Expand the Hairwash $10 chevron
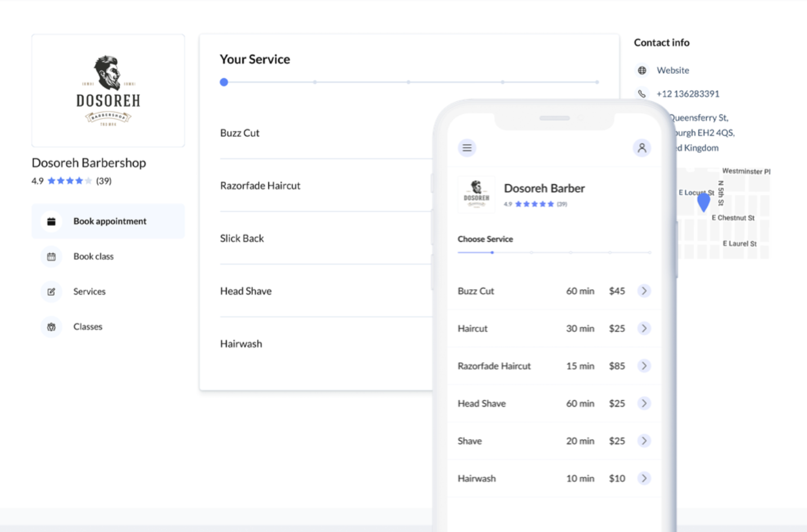The image size is (807, 532). click(x=644, y=478)
